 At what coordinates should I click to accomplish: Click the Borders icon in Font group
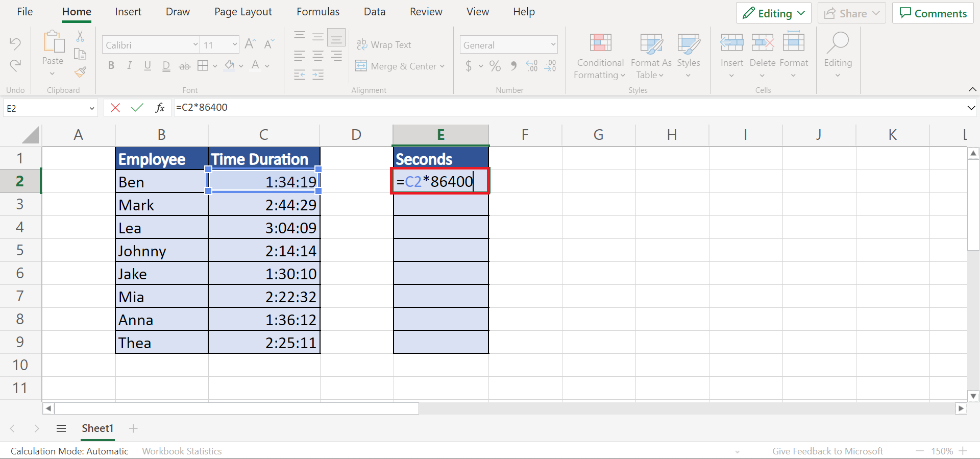(203, 66)
